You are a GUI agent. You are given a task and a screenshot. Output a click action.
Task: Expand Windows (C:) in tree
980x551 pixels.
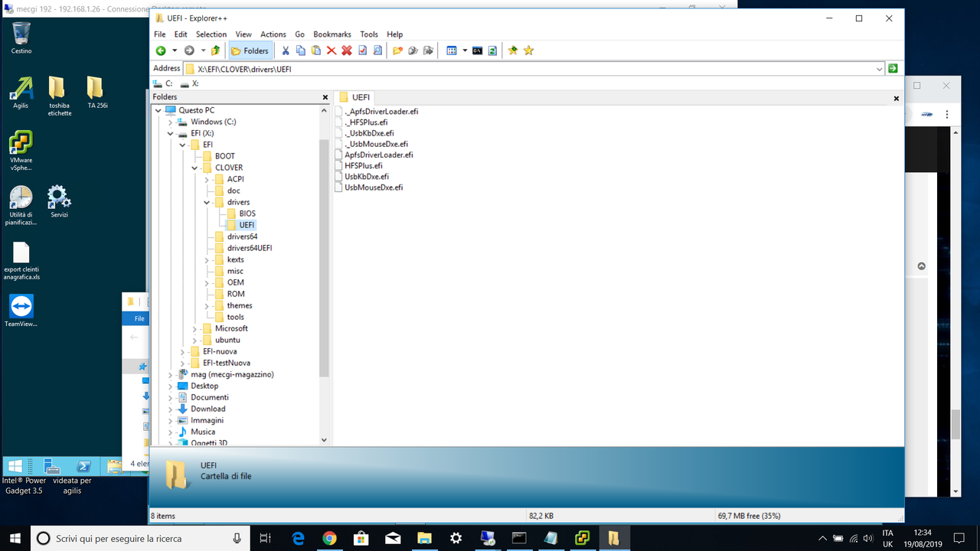click(x=170, y=122)
